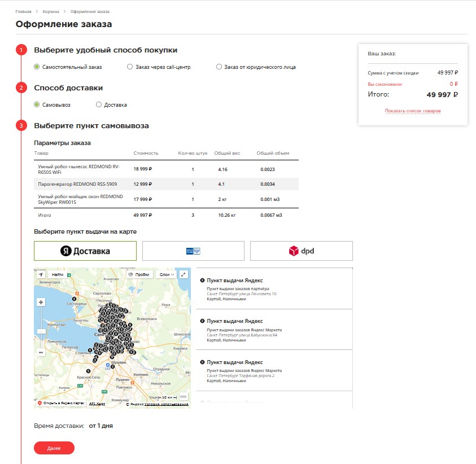Click the Время доставки от 1 дня text

click(x=73, y=426)
